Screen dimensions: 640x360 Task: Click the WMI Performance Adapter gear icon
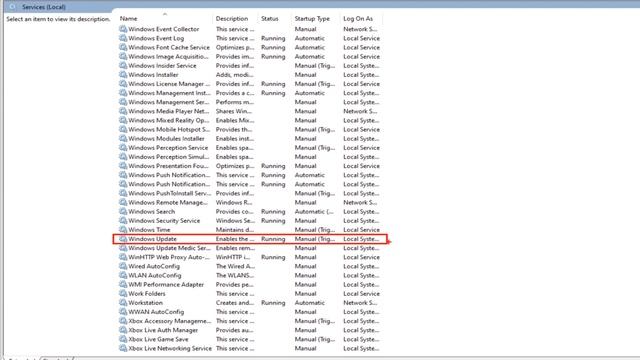pyautogui.click(x=123, y=284)
